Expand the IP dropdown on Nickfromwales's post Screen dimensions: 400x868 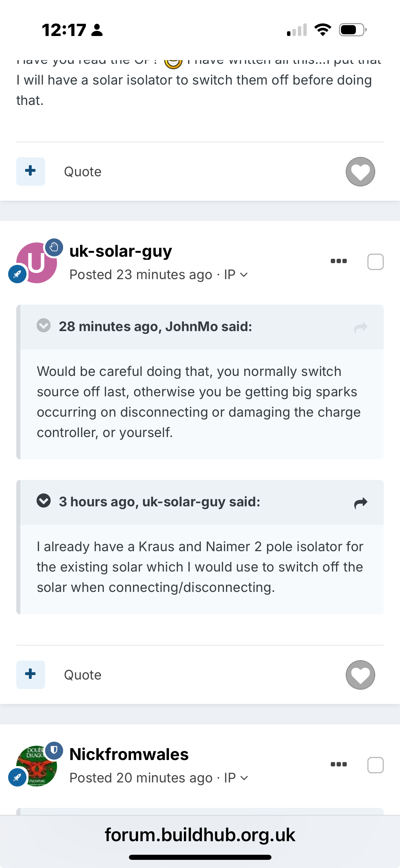[x=236, y=778]
